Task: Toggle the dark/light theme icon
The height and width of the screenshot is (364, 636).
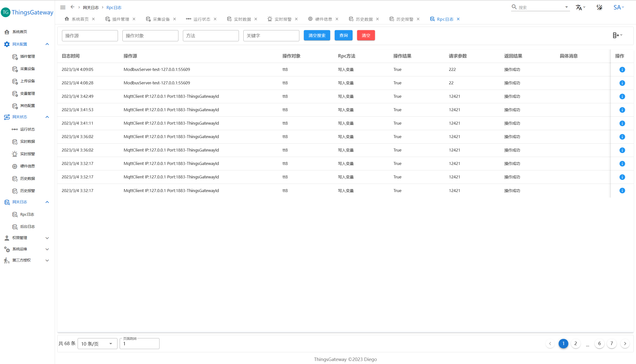Action: [x=599, y=7]
